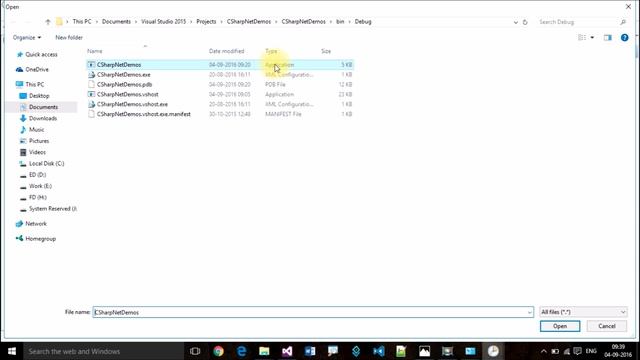Click This PC in breadcrumb path

tap(82, 22)
